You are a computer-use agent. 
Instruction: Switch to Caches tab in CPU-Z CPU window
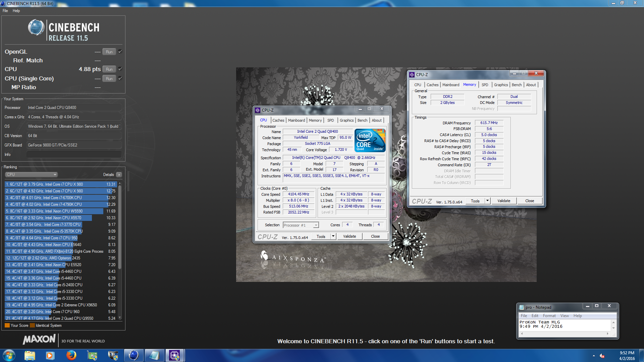(278, 120)
